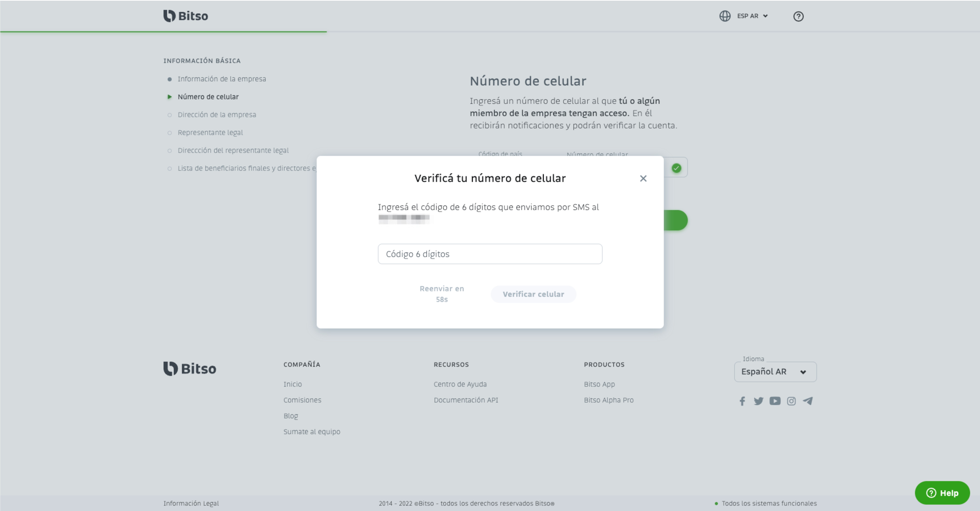Viewport: 980px width, 511px height.
Task: Open the Comisiones footer link
Action: (302, 400)
